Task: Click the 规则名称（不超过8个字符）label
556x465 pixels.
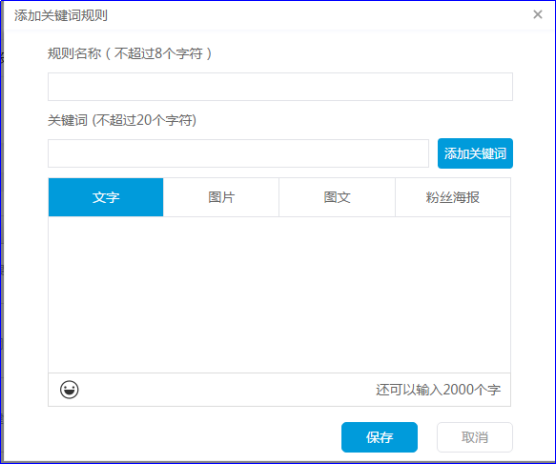Action: click(130, 54)
